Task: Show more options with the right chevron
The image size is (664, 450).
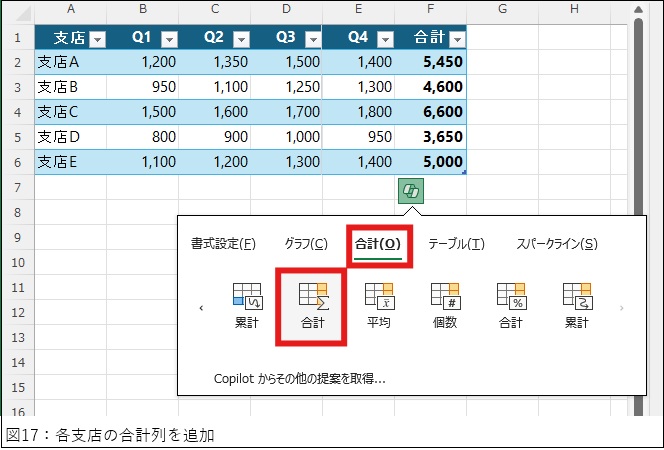Action: click(x=621, y=308)
